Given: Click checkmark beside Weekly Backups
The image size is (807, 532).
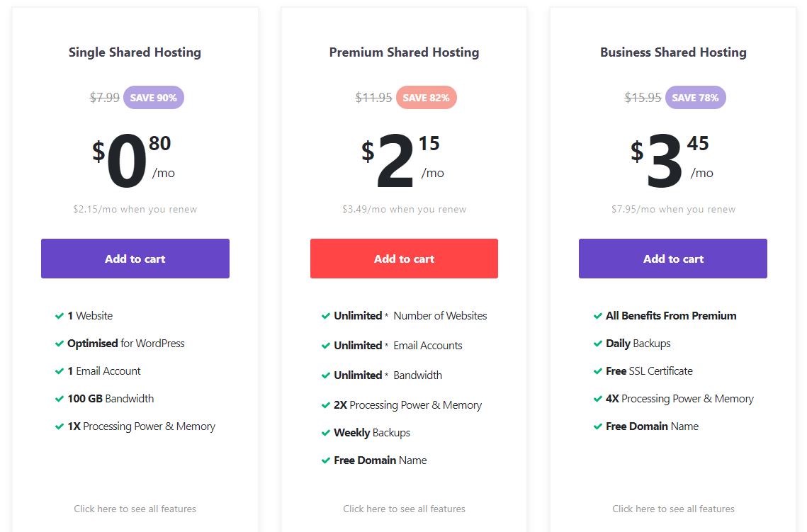Looking at the screenshot, I should 326,433.
